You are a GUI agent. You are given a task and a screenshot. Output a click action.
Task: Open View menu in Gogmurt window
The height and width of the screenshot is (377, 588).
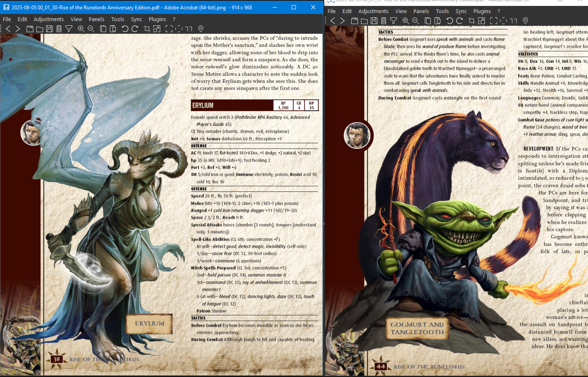pyautogui.click(x=401, y=11)
